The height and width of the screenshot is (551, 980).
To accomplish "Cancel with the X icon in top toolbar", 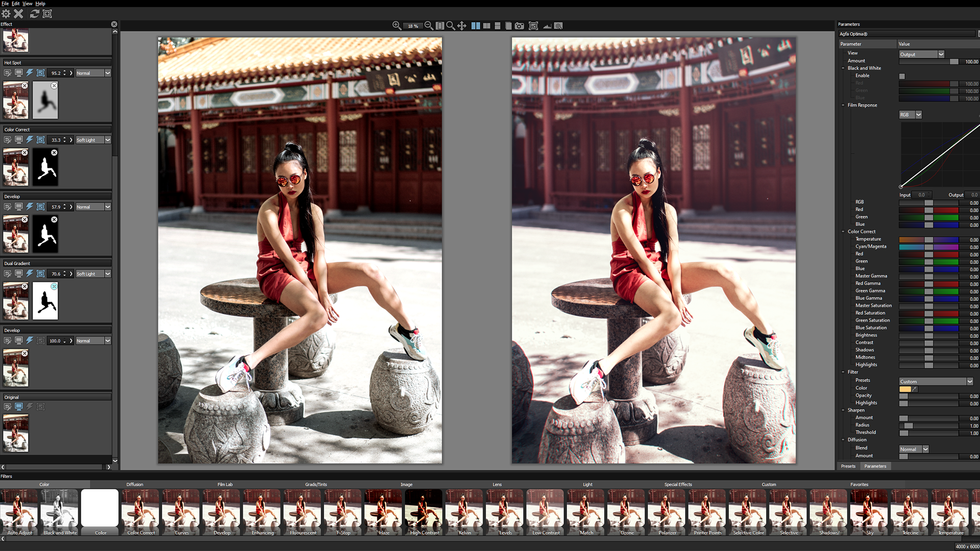I will [18, 14].
